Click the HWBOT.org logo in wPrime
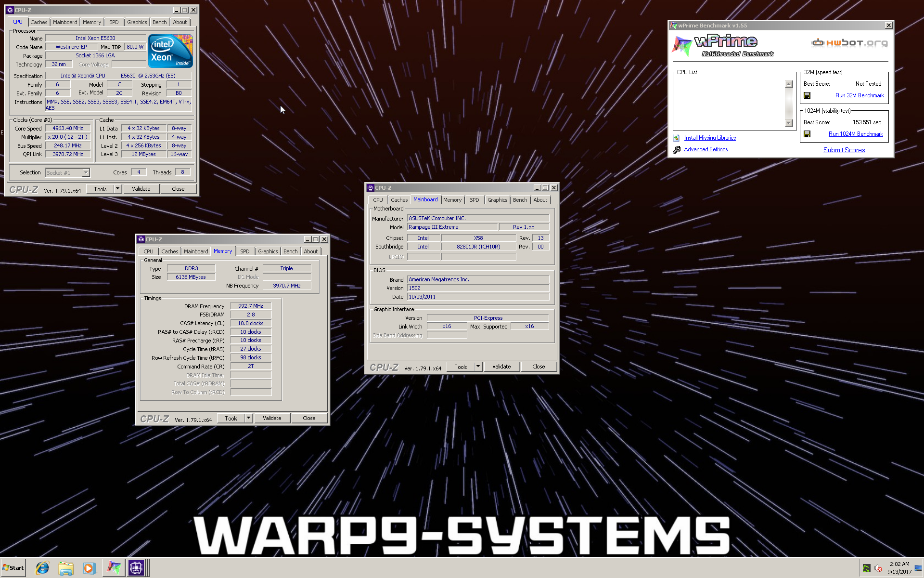This screenshot has width=924, height=578. (x=849, y=43)
